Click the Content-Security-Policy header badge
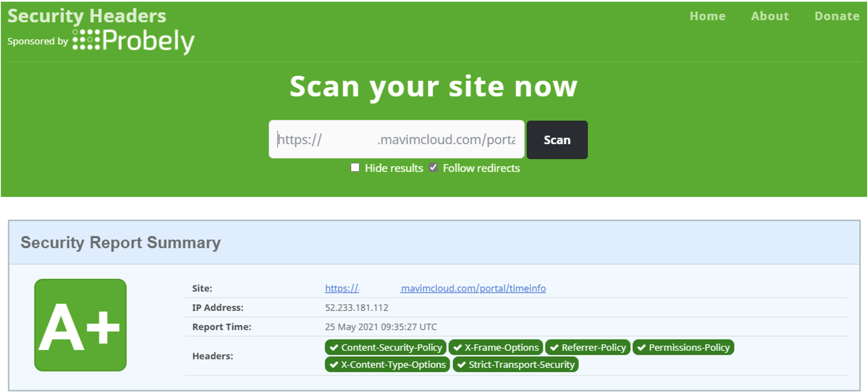 pos(385,347)
